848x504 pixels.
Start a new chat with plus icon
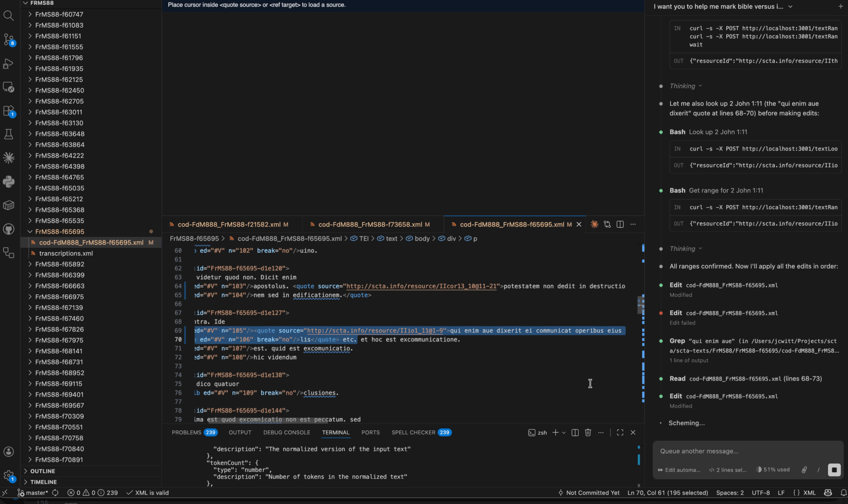coord(841,6)
